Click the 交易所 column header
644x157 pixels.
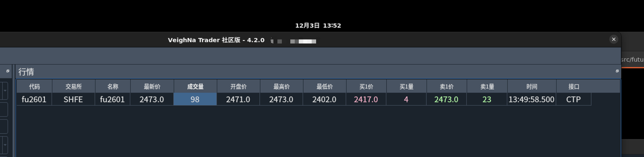73,87
